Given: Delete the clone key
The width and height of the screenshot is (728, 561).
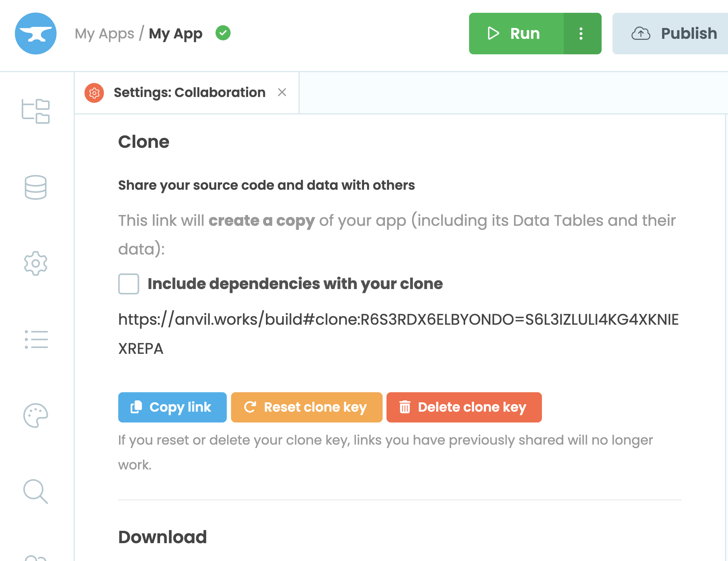Looking at the screenshot, I should coord(464,407).
